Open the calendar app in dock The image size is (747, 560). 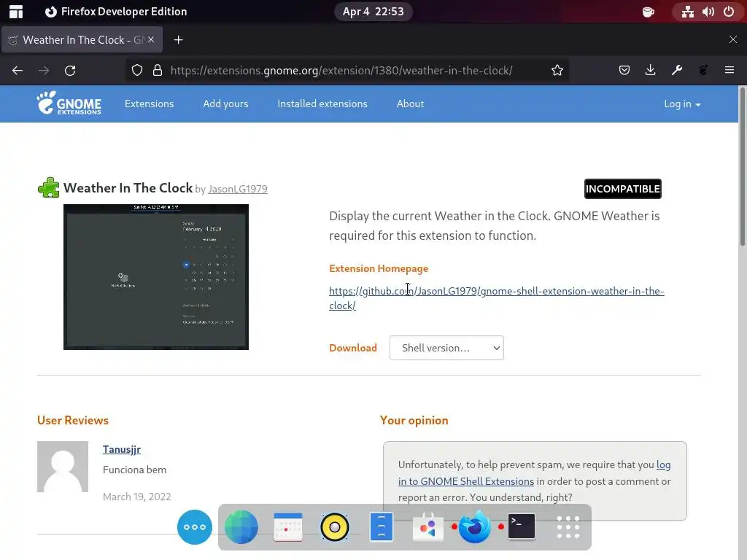tap(287, 527)
